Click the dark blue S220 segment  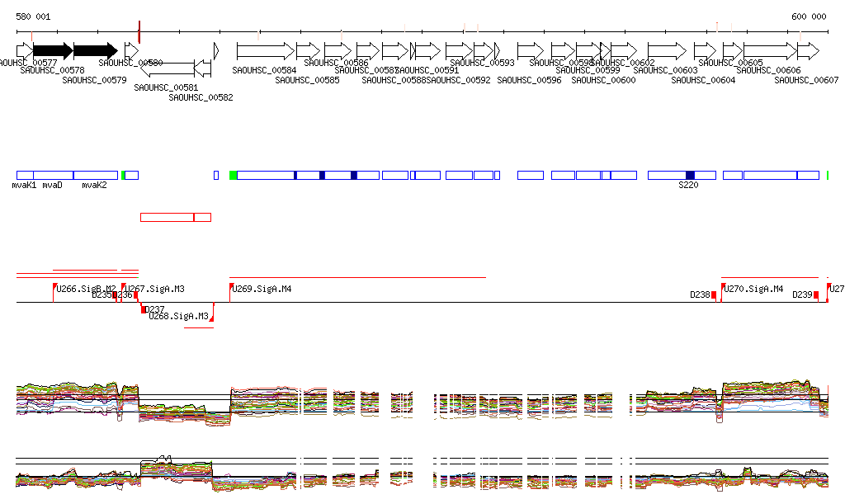tap(690, 175)
